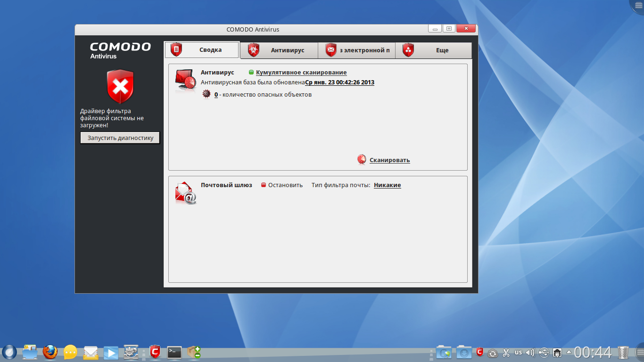Image resolution: width=644 pixels, height=362 pixels.
Task: Click the Почтовый шлюз heading
Action: 226,185
